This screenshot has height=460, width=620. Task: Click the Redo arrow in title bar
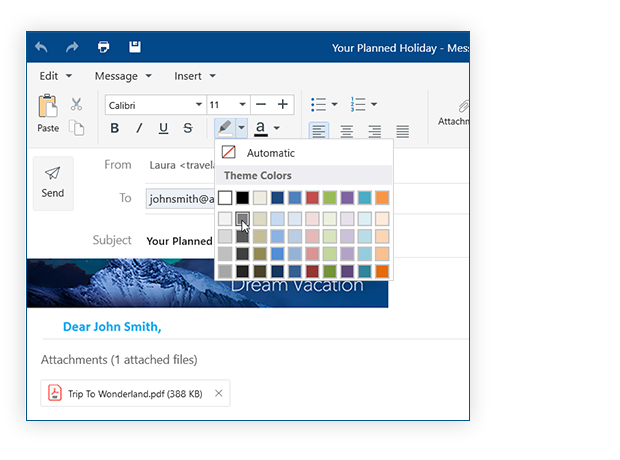pyautogui.click(x=72, y=47)
